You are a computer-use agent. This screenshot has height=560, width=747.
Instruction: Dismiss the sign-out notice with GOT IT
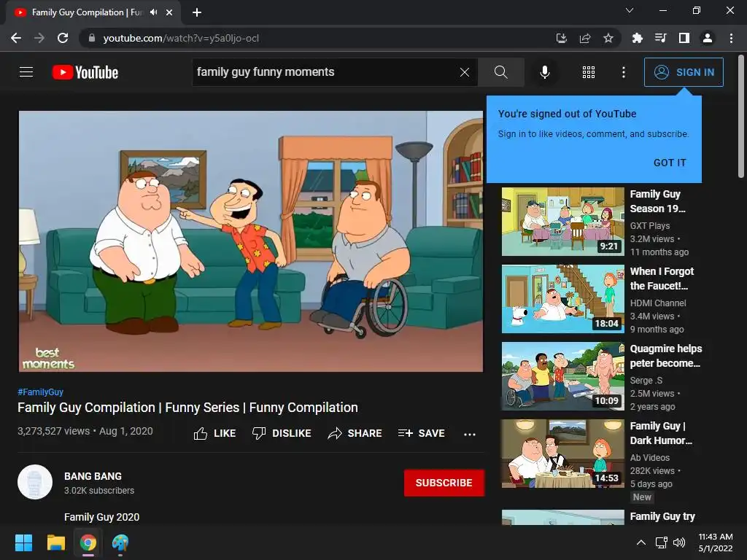click(x=670, y=163)
